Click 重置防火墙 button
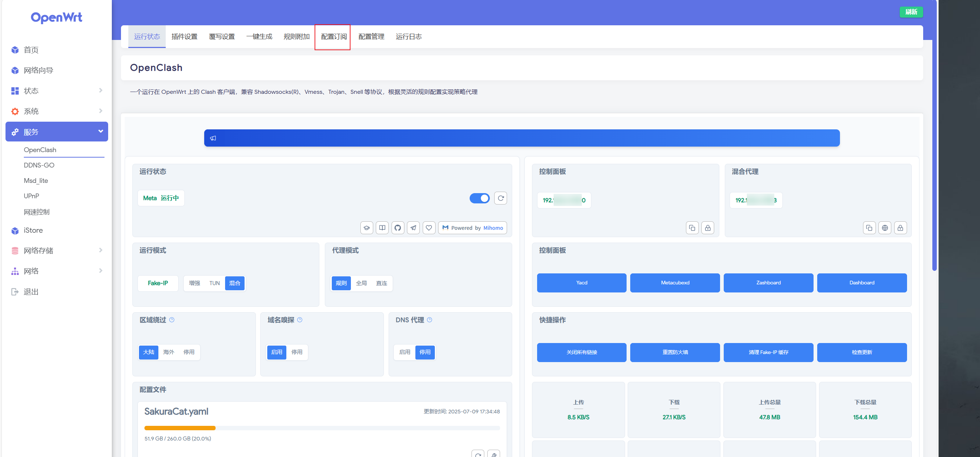The image size is (980, 457). point(675,353)
